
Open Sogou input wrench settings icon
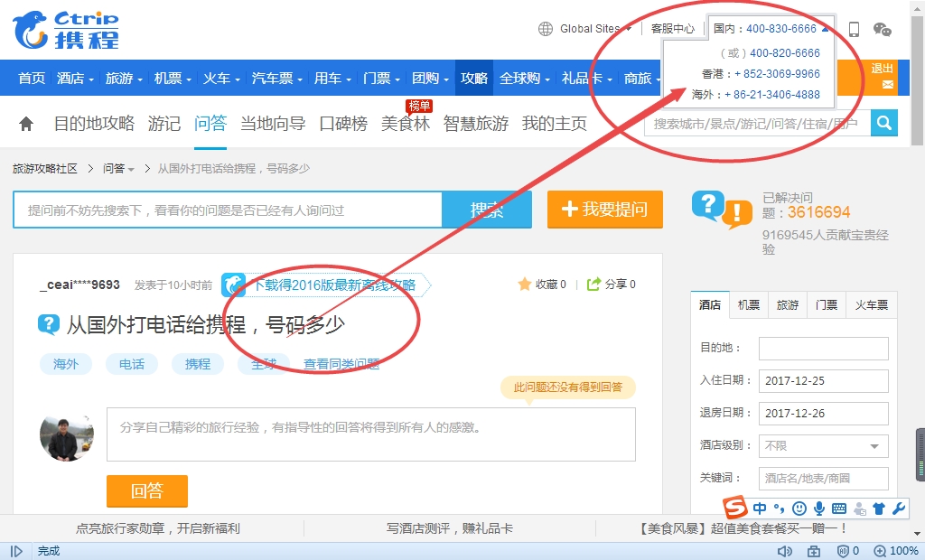(898, 509)
